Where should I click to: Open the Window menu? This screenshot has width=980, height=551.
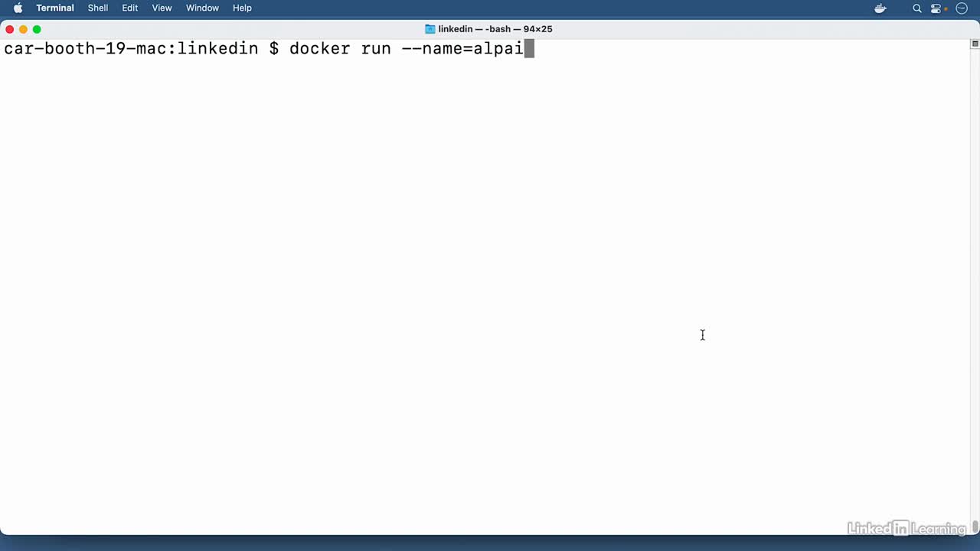click(x=202, y=8)
